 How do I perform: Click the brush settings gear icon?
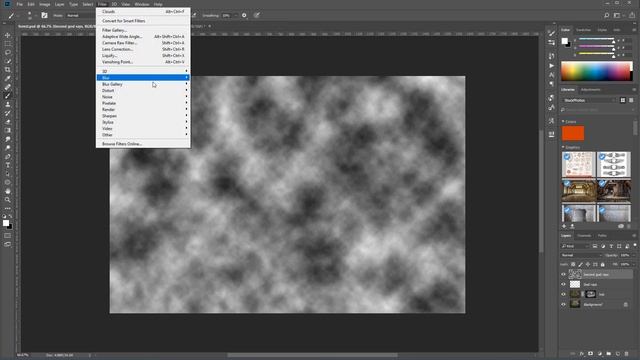[244, 15]
